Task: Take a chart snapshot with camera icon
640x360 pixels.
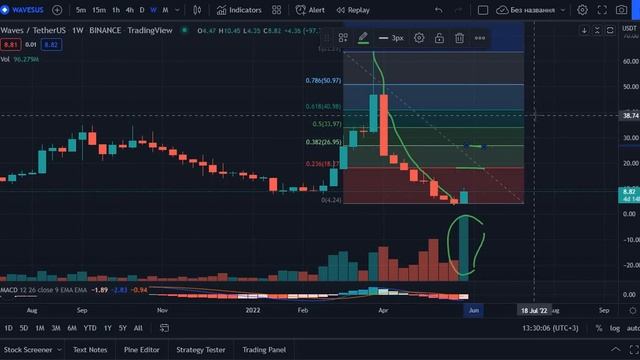Action: pos(622,10)
